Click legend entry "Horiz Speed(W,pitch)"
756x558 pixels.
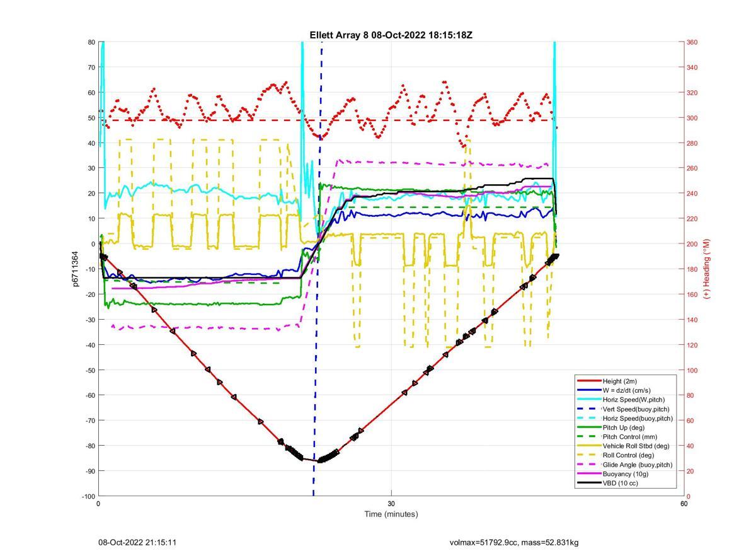(633, 399)
